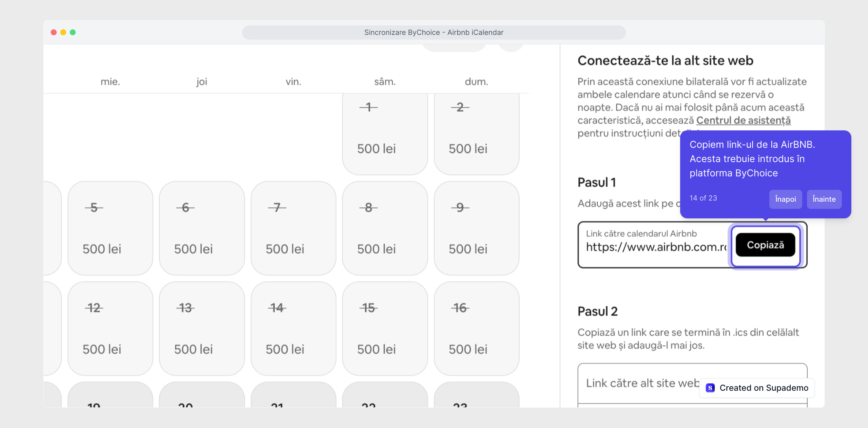Select calendar day 2
Screen dimensions: 868x428
476,133
